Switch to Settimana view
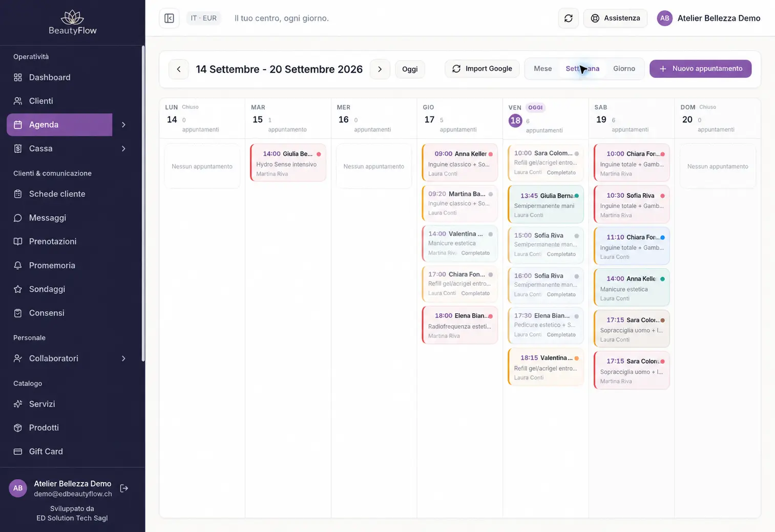775x532 pixels. pyautogui.click(x=582, y=69)
